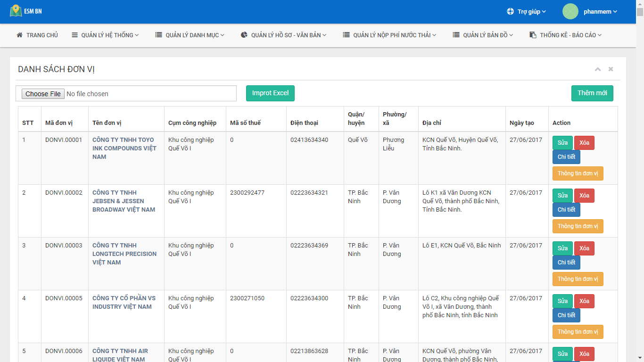Viewport: 644px width, 362px height.
Task: Click tax code 2300271050
Action: click(x=247, y=298)
